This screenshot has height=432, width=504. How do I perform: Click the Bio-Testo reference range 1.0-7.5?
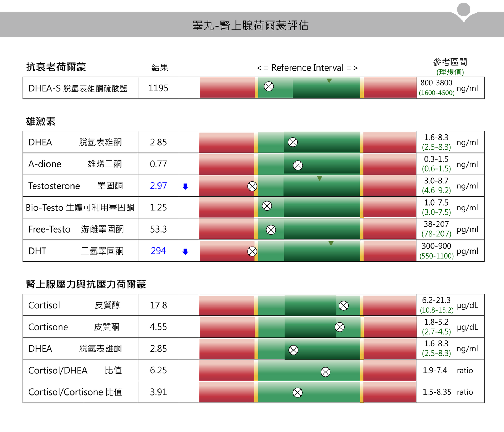[436, 203]
